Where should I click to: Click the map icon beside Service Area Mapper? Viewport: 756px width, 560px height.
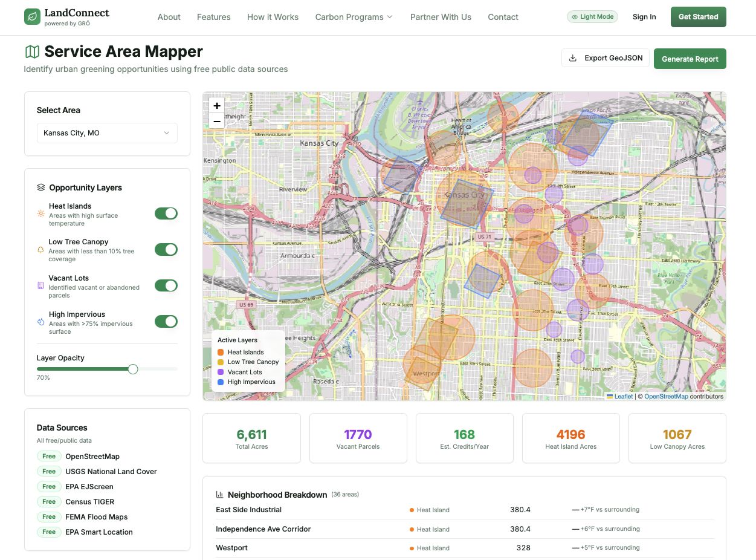(x=32, y=51)
